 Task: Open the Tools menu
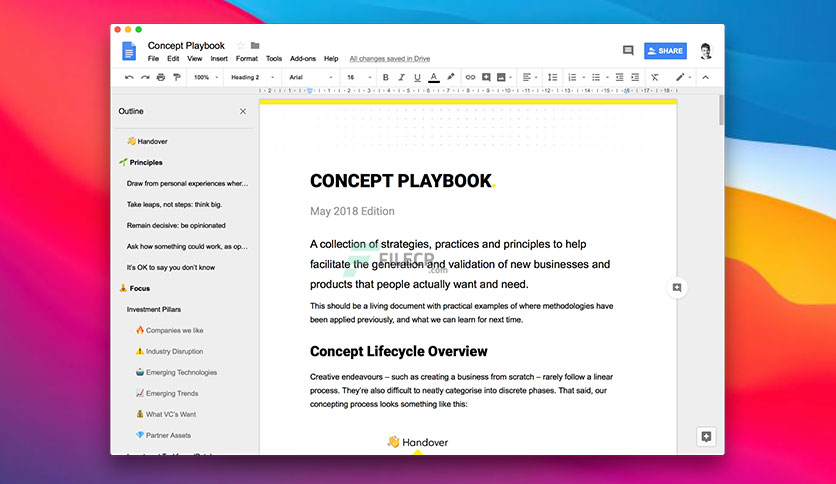click(x=274, y=59)
